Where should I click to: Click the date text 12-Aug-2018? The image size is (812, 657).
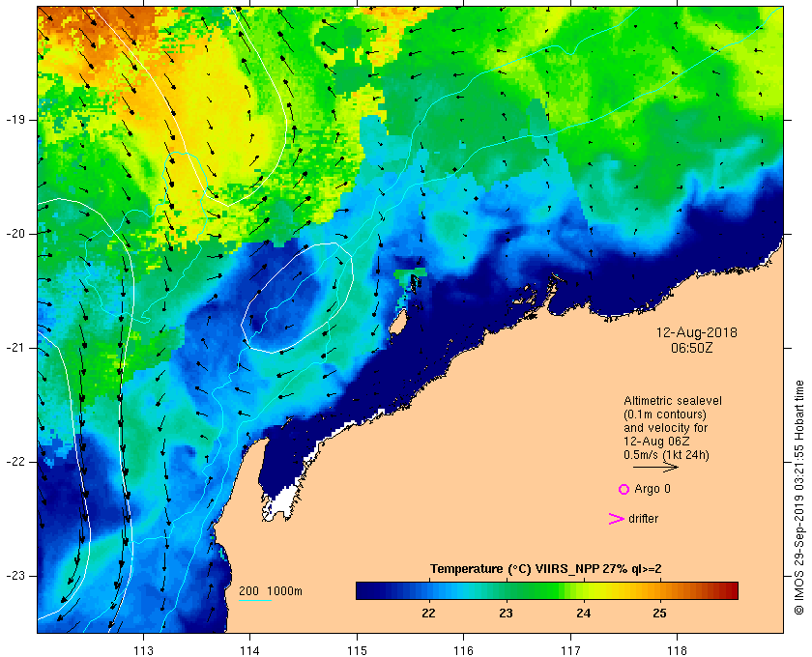point(697,332)
